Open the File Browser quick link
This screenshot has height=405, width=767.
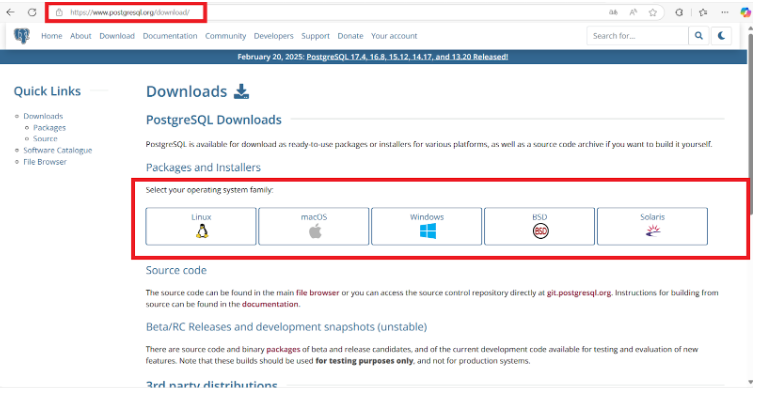point(46,161)
